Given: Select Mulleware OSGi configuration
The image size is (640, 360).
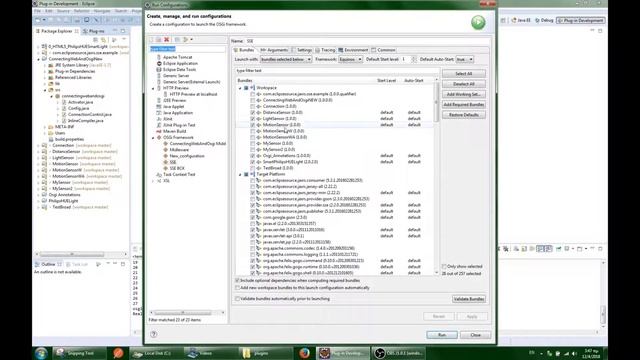Looking at the screenshot, I should pos(179,150).
